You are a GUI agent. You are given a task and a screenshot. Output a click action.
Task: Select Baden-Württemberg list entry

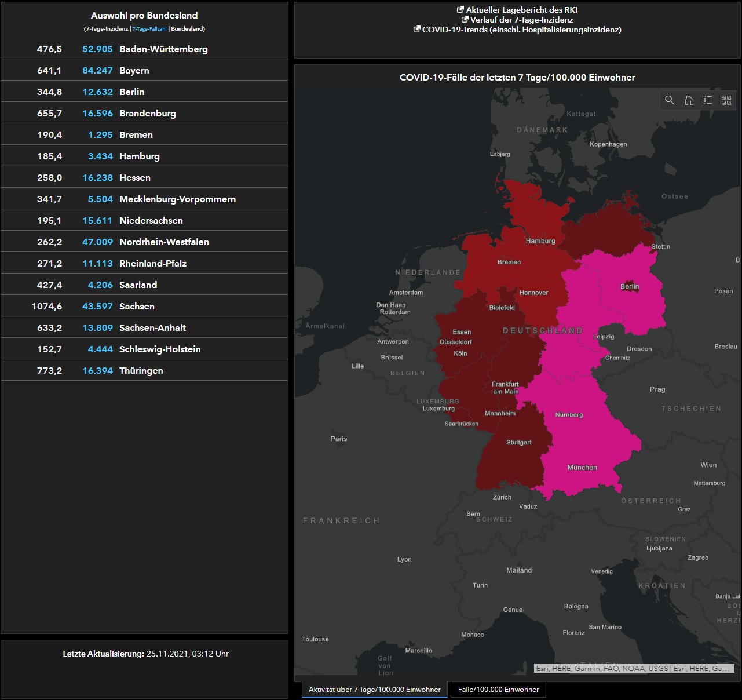[144, 49]
